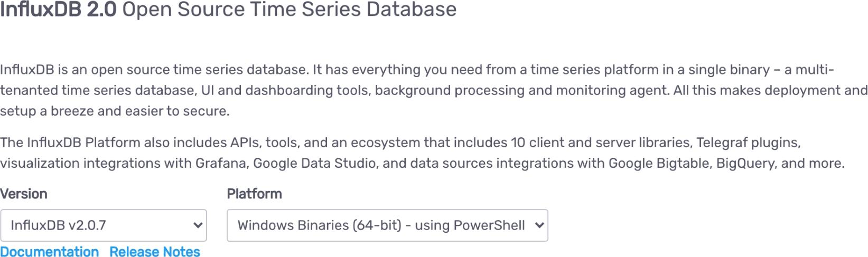Open the Release Notes link
The width and height of the screenshot is (868, 257).
tap(155, 252)
